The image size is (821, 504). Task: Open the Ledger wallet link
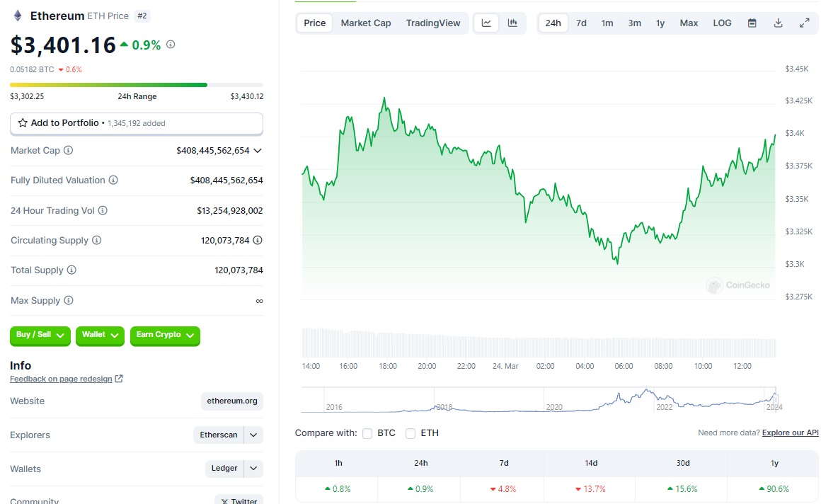point(224,469)
